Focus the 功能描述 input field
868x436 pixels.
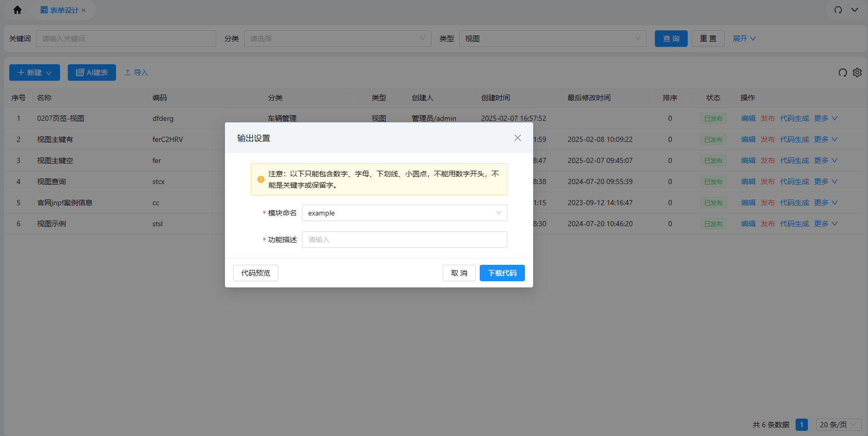pos(404,240)
